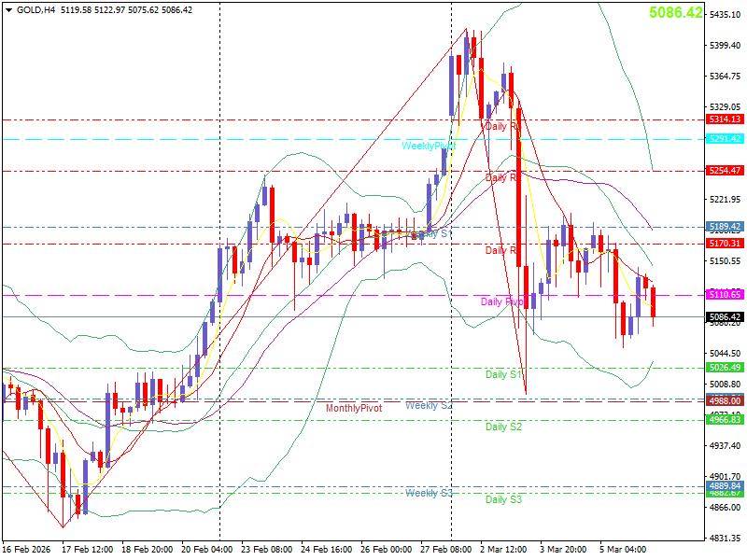Click the green 5026.49 axis price tag
Viewport: 747px width, 560px height.
coord(724,368)
